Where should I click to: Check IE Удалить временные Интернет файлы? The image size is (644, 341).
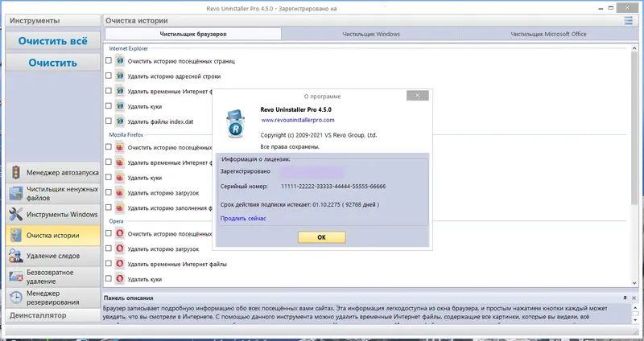click(x=109, y=91)
